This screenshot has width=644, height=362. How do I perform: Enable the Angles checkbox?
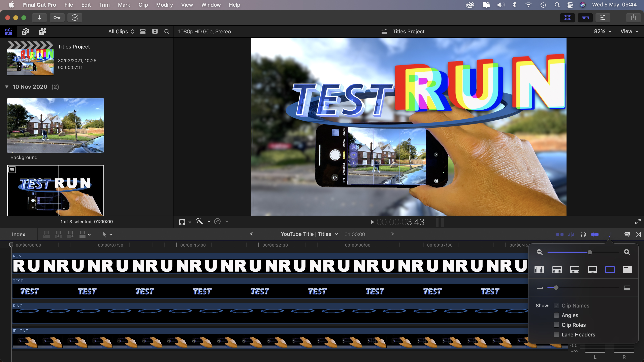(x=557, y=315)
